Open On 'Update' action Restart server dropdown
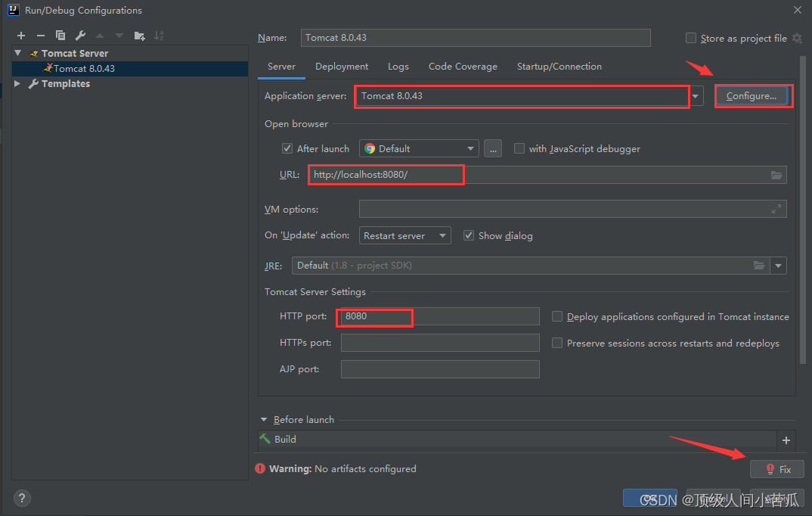 click(405, 235)
